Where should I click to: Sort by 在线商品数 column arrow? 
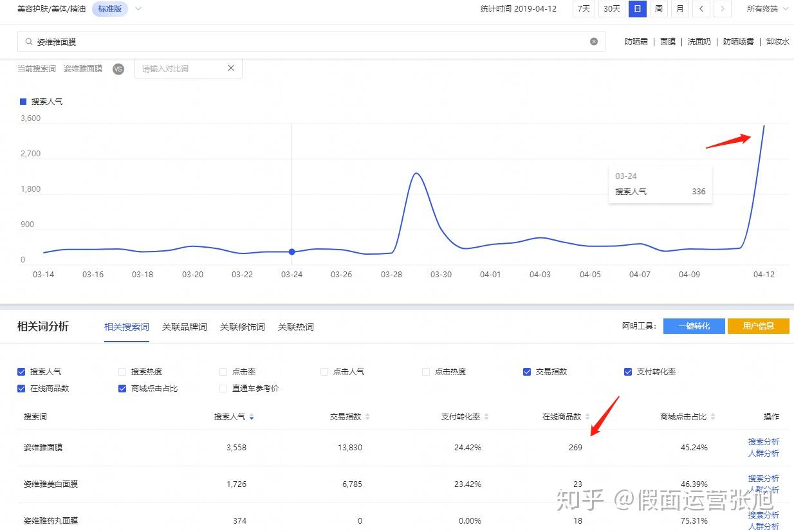[x=587, y=417]
